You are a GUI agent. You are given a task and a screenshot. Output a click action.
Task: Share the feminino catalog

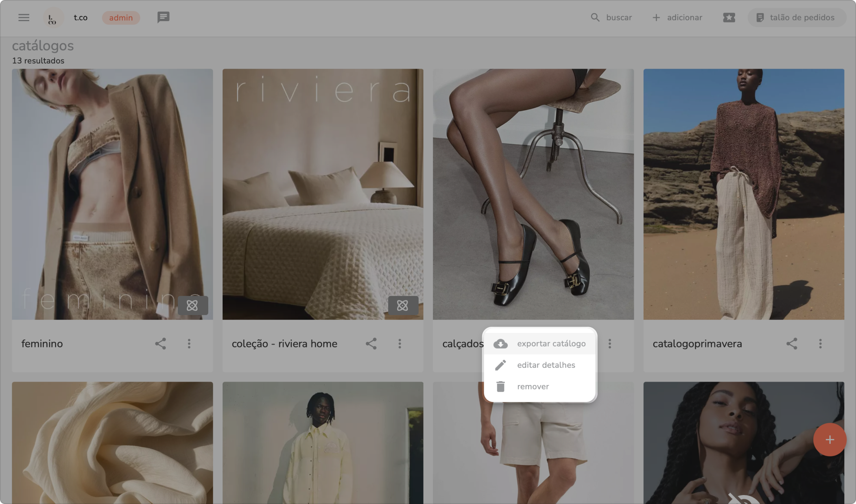pos(160,344)
